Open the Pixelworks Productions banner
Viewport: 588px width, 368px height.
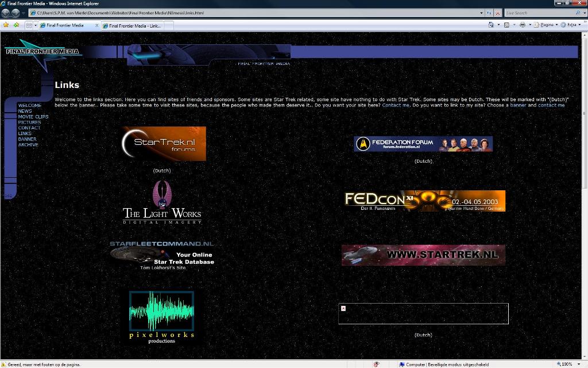[161, 317]
